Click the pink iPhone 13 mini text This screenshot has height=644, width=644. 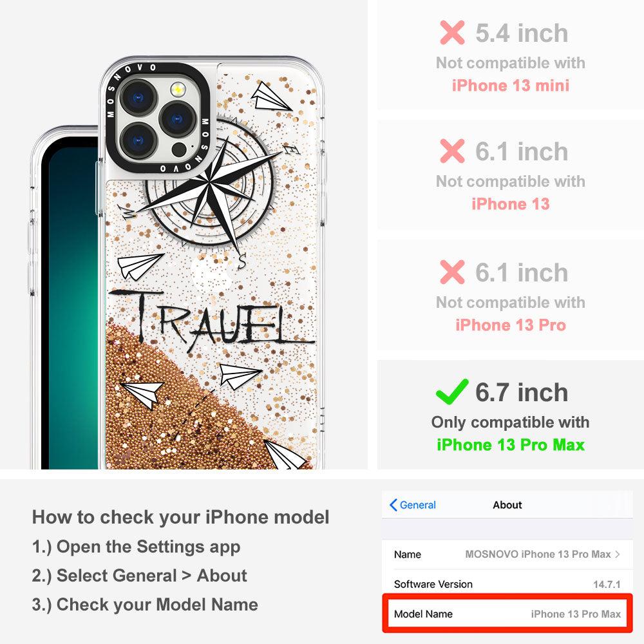511,86
